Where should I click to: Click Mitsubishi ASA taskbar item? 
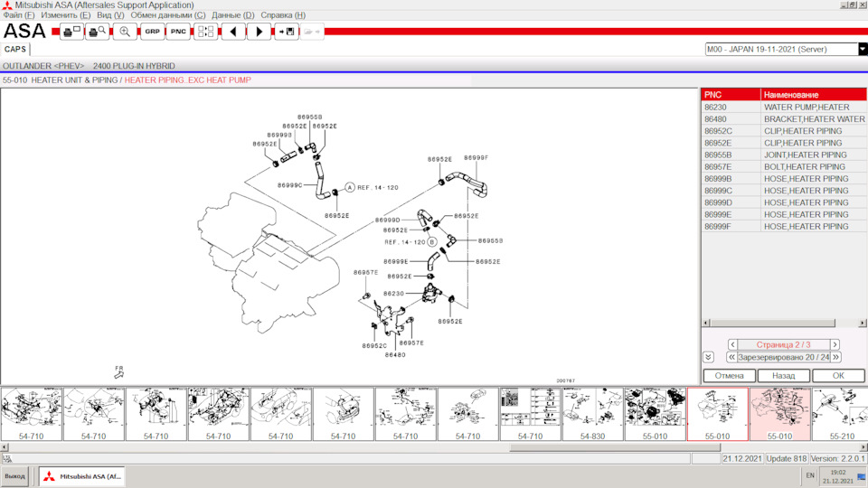point(82,476)
